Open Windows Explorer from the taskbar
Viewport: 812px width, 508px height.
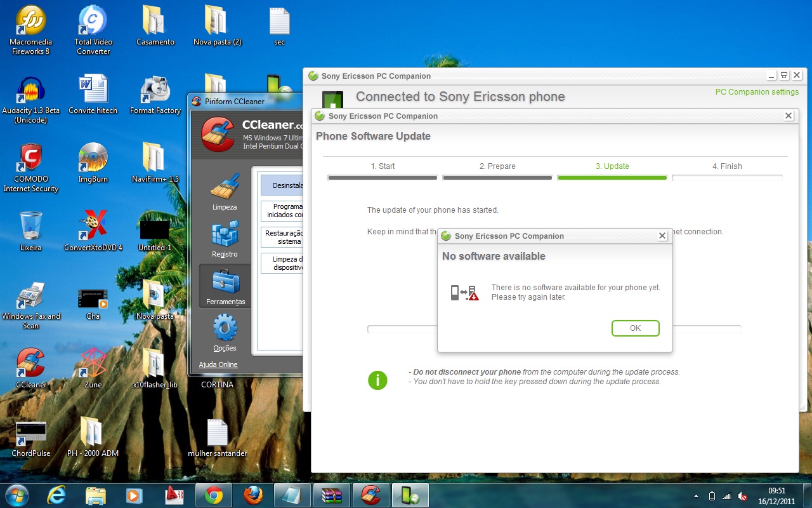pos(95,495)
